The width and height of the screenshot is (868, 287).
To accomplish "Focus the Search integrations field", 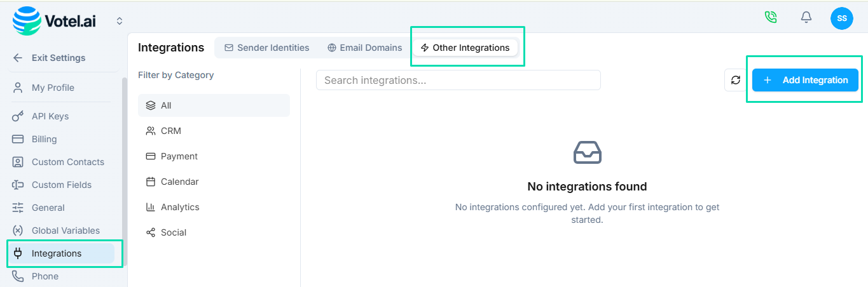I will pos(458,80).
